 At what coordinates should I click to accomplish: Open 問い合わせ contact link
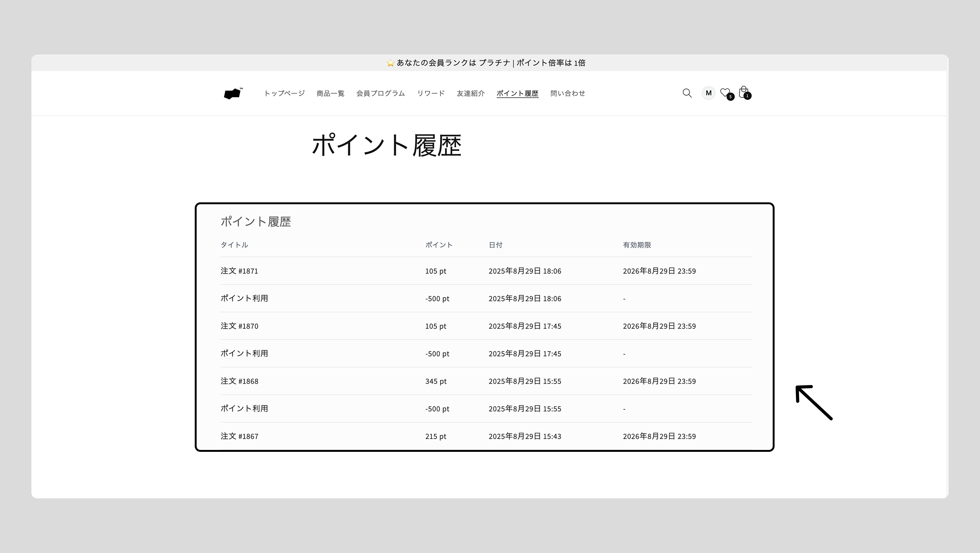click(x=568, y=94)
